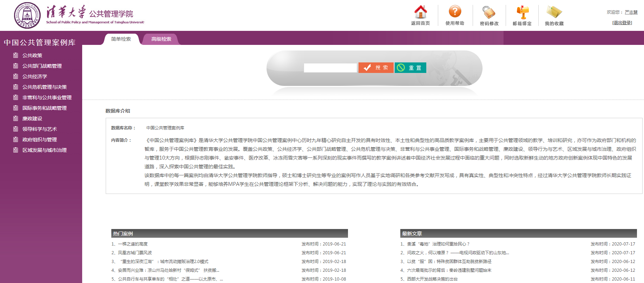Viewport: 644px width, 283px height.
Task: Click the document icon beside 政府组织与管理
Action: [x=15, y=139]
